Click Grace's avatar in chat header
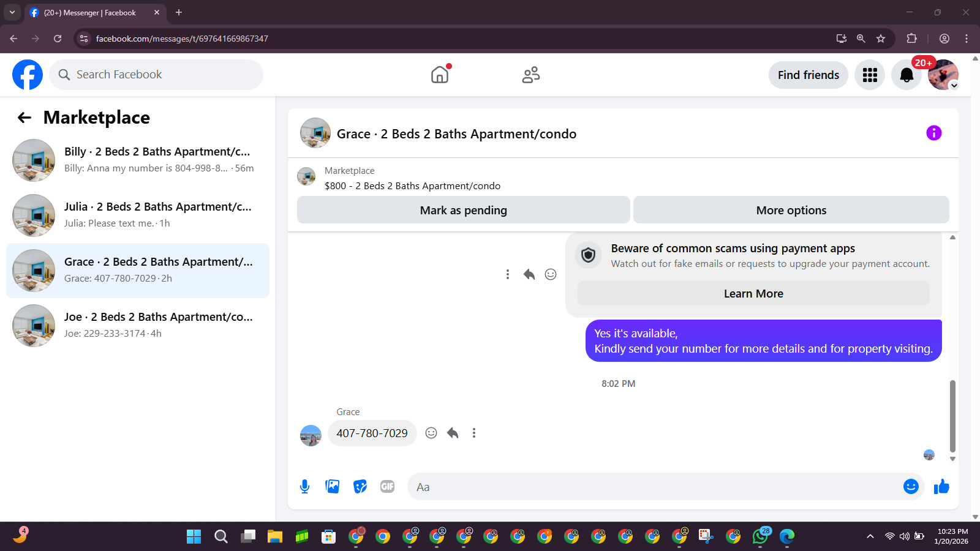 [x=315, y=133]
